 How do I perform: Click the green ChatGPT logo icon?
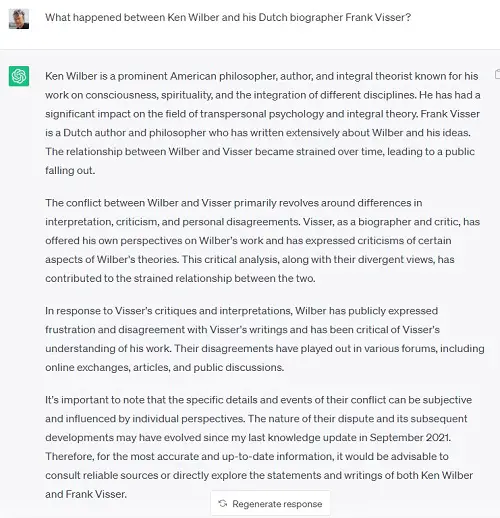tap(19, 76)
